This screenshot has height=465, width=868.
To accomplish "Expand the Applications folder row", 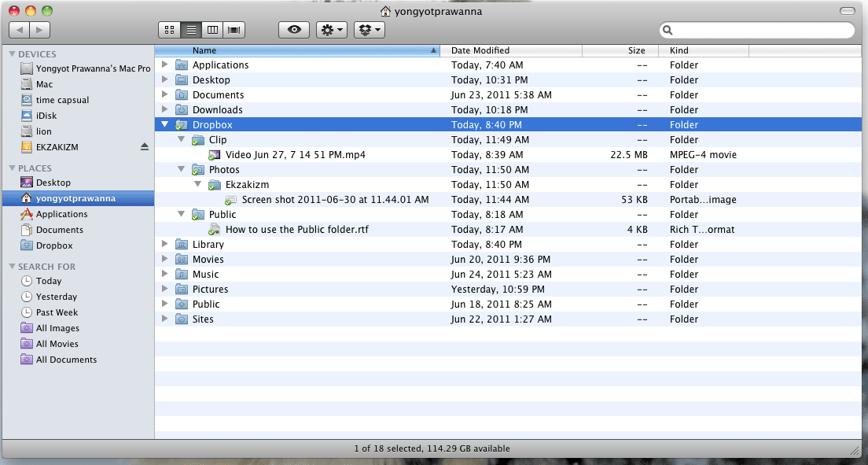I will pos(164,65).
